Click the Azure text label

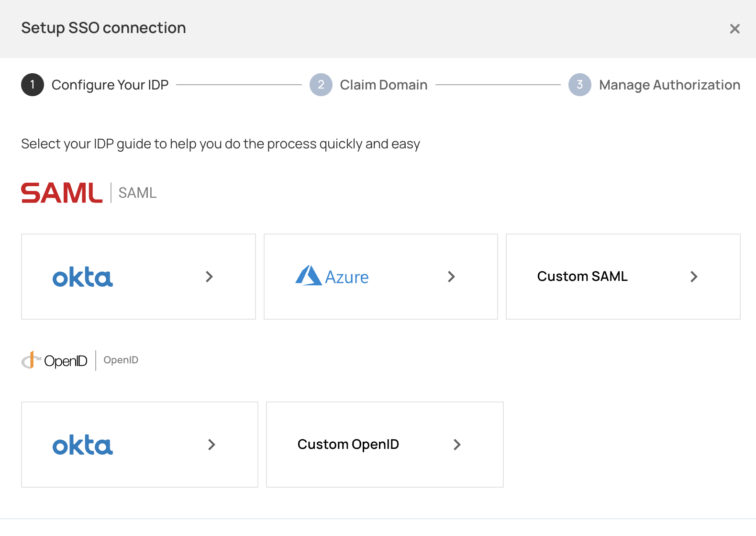click(347, 277)
